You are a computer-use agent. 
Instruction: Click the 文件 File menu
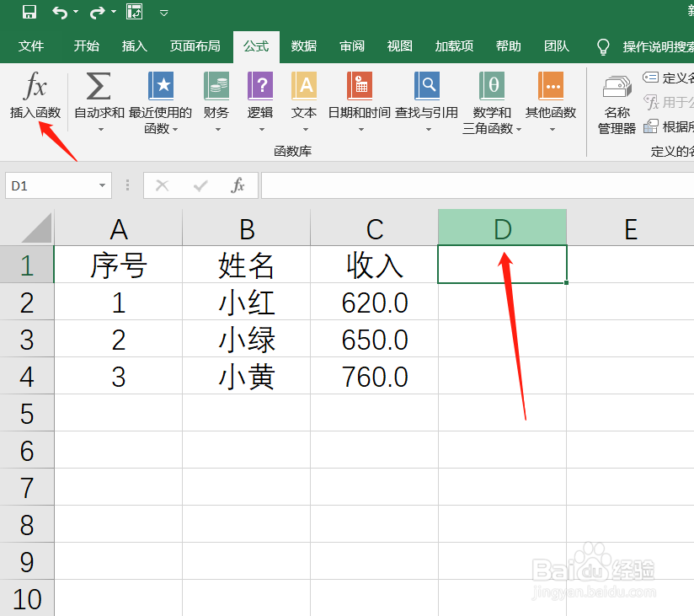tap(31, 46)
